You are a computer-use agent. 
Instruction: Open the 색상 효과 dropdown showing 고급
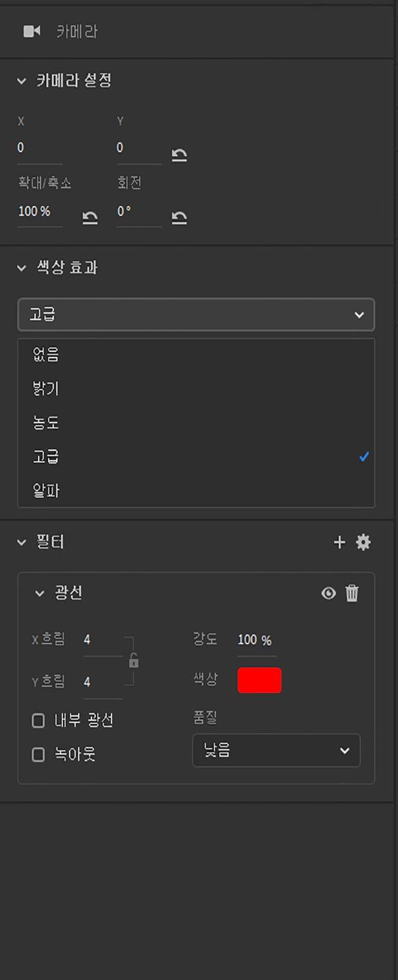[x=196, y=315]
